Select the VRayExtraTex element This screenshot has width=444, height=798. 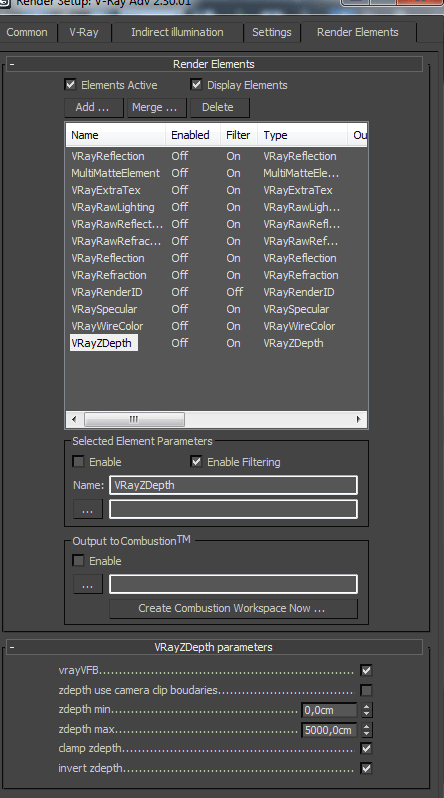(x=106, y=190)
